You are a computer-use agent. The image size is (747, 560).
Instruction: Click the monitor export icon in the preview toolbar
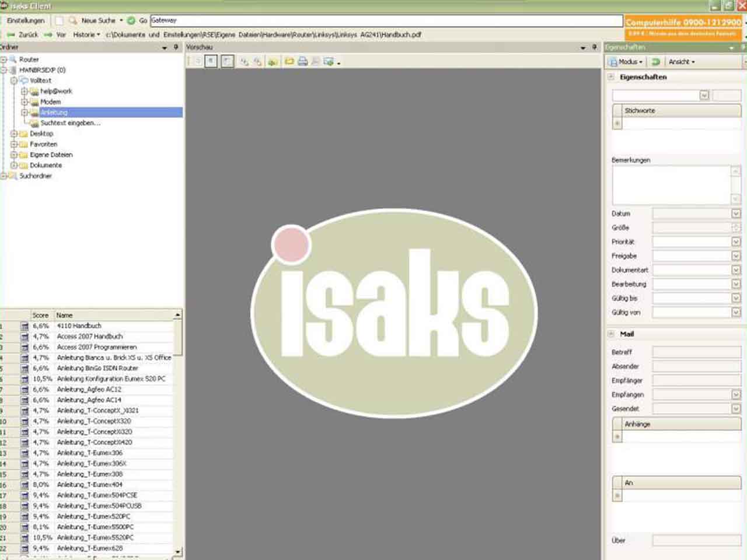coord(329,61)
